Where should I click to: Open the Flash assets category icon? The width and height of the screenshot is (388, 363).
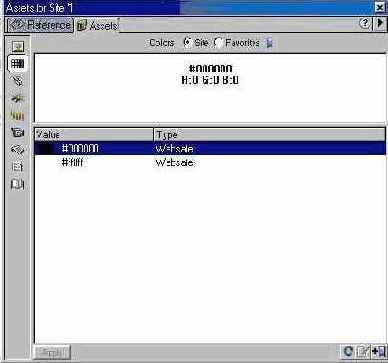[x=17, y=98]
